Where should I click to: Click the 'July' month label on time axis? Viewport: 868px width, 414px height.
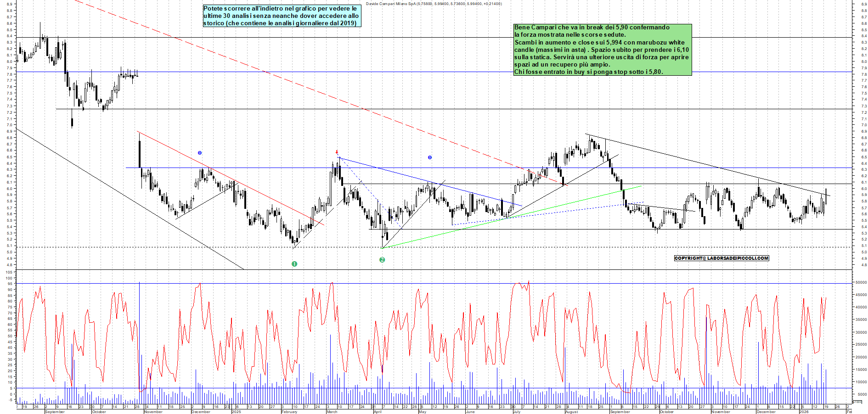(517, 412)
